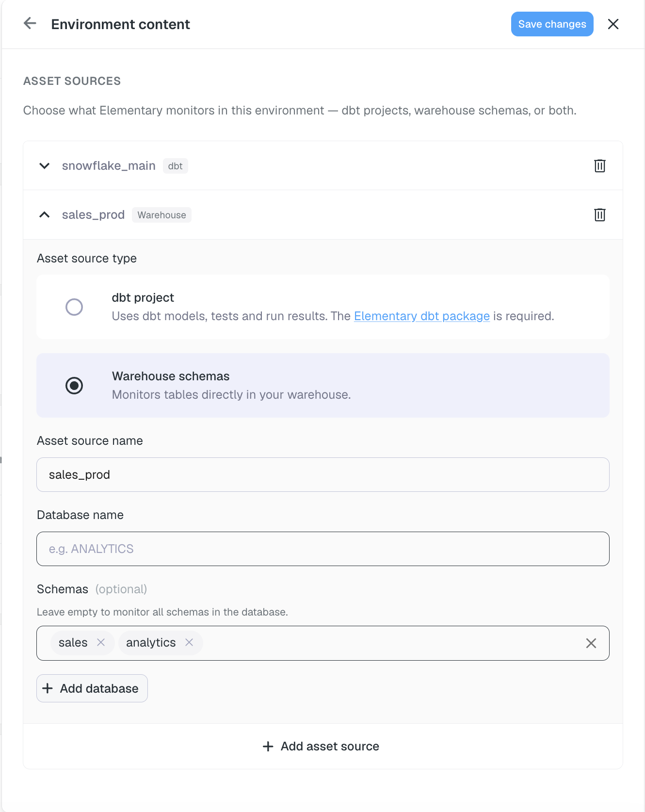Click the Add database button
The height and width of the screenshot is (812, 645).
92,688
